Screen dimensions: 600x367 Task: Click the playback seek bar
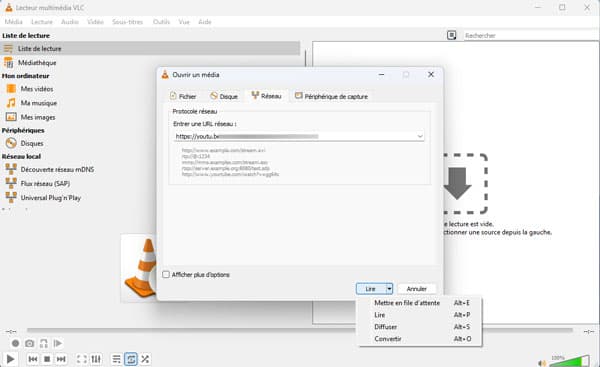(x=300, y=330)
